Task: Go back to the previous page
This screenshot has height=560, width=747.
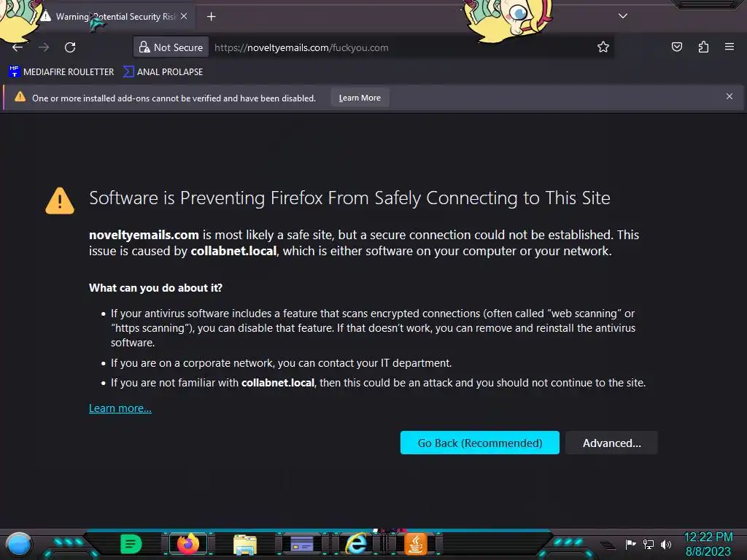Action: click(x=18, y=47)
